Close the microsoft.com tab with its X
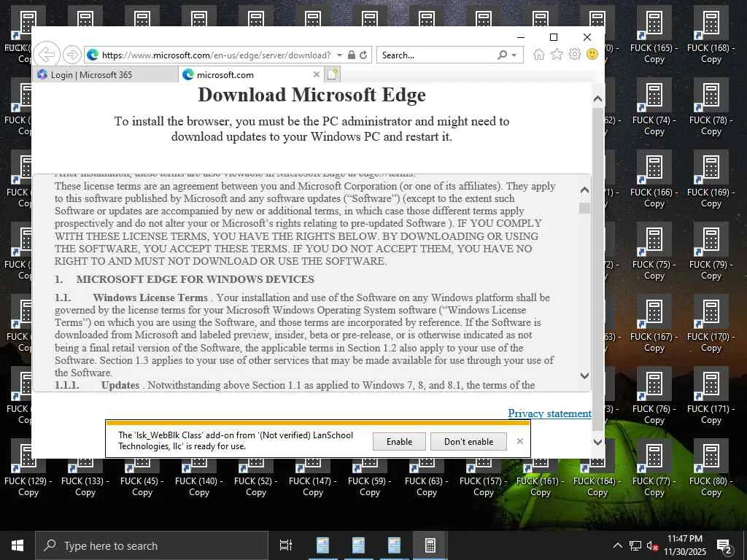This screenshot has height=560, width=747. (x=316, y=75)
